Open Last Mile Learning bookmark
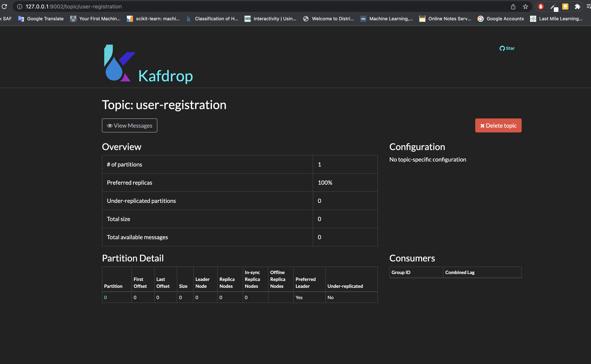 point(556,19)
